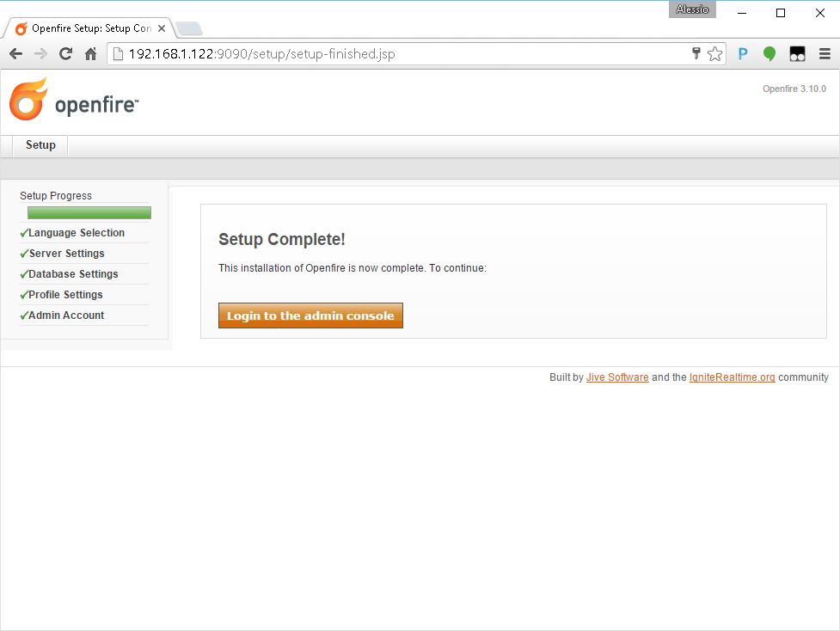
Task: Click the Openfire flame logo
Action: point(28,99)
